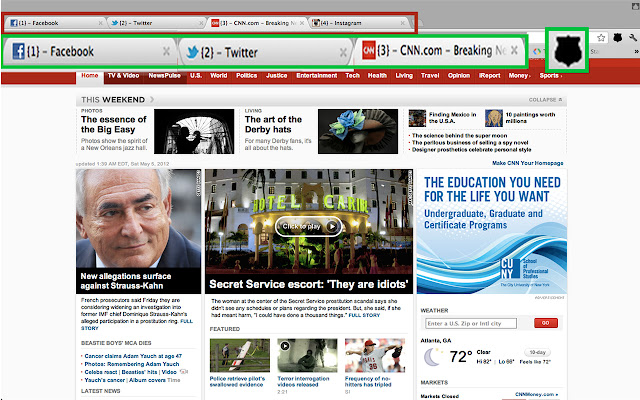Click the Facebook favicon on enlarged tab
Viewport: 640px width, 400px height.
(x=18, y=52)
